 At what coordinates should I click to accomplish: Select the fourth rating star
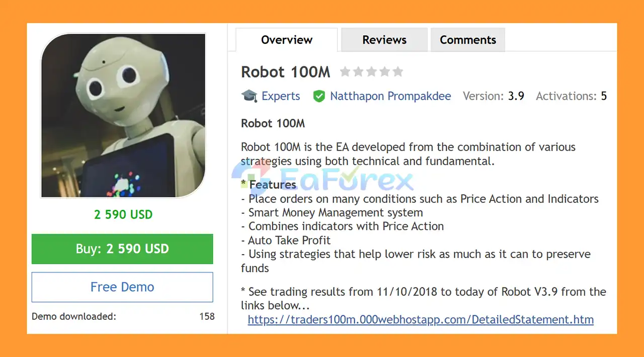(384, 72)
